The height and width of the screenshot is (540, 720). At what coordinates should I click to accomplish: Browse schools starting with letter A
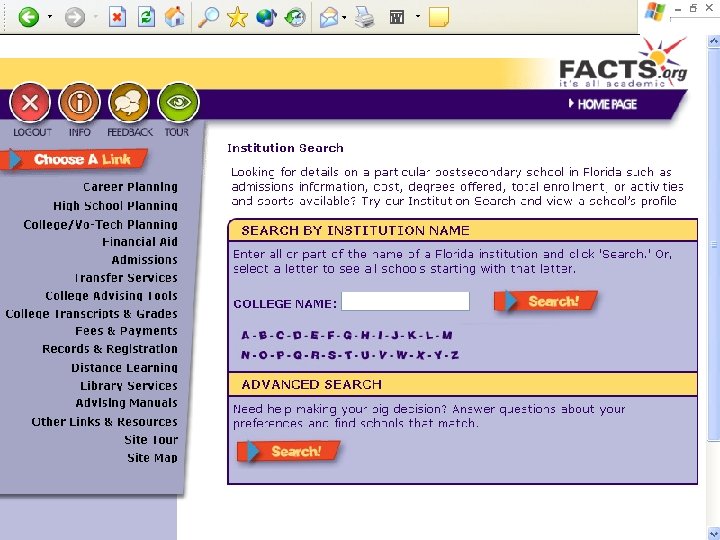(246, 335)
